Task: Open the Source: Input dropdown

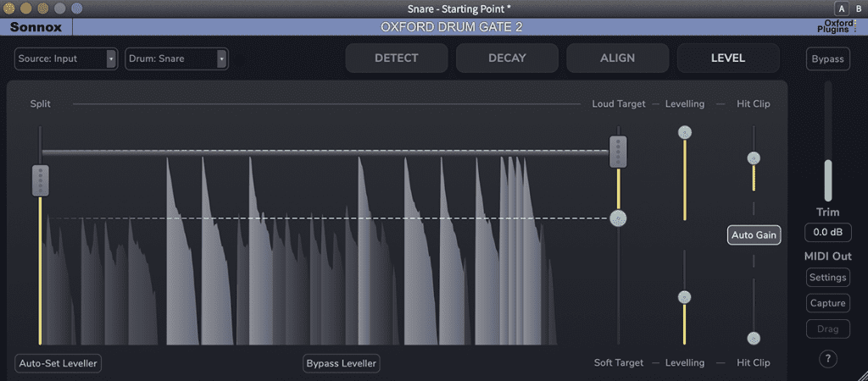Action: tap(65, 58)
